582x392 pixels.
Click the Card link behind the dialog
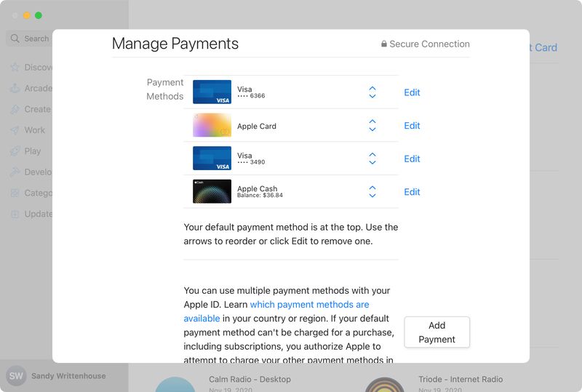[x=543, y=47]
